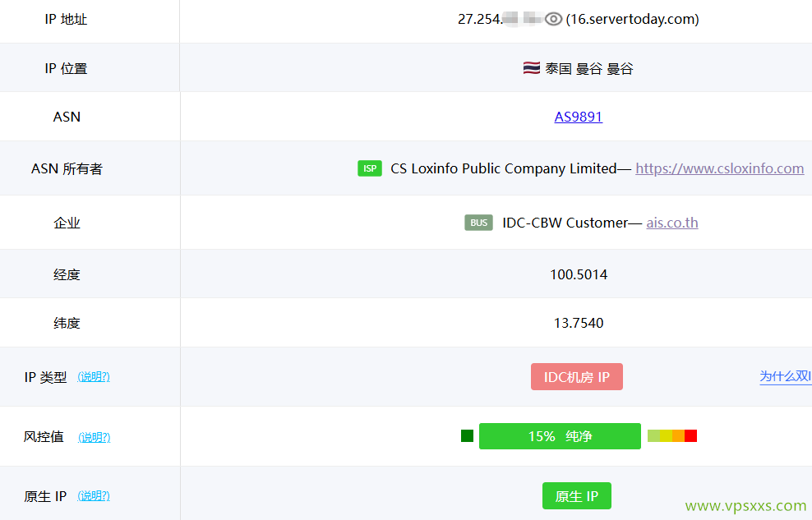Click the Thailand flag icon
This screenshot has height=520, width=812.
coord(531,68)
